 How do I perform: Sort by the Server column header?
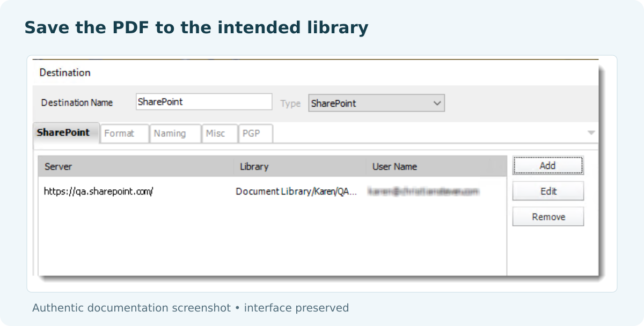pyautogui.click(x=136, y=166)
